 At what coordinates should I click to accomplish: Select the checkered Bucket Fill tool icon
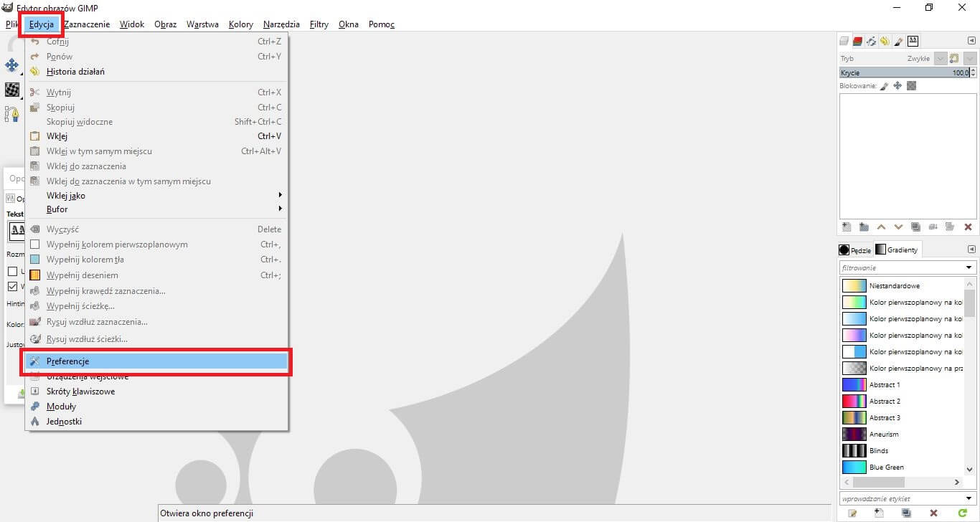[11, 89]
